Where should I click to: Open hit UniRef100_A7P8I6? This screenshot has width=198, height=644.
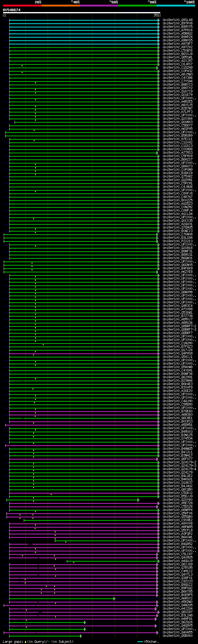point(178,30)
